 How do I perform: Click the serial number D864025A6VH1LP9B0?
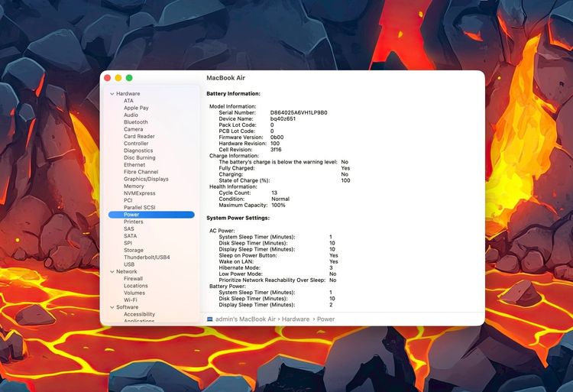pyautogui.click(x=299, y=113)
